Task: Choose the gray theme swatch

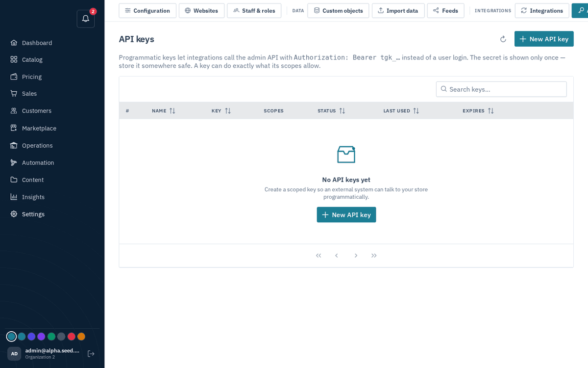Action: 61,337
